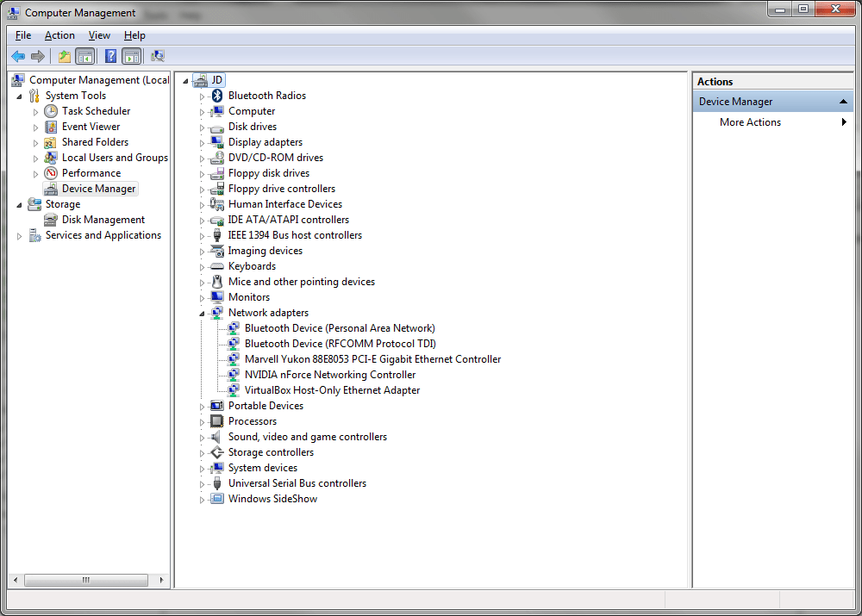The height and width of the screenshot is (616, 862).
Task: Collapse the Device Manager actions section arrow
Action: (x=843, y=102)
